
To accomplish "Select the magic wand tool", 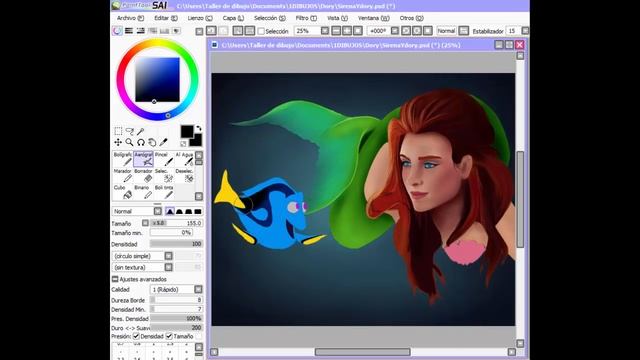I will click(x=140, y=131).
